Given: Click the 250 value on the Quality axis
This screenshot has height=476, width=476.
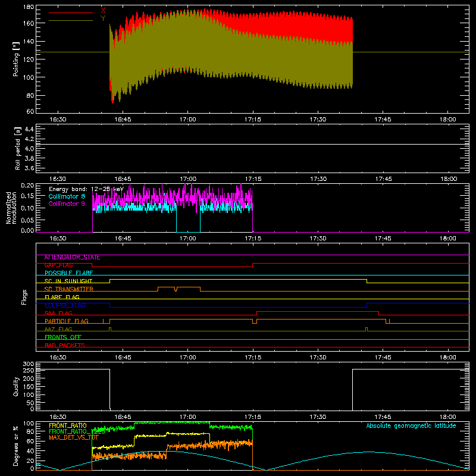Looking at the screenshot, I should pos(29,371).
